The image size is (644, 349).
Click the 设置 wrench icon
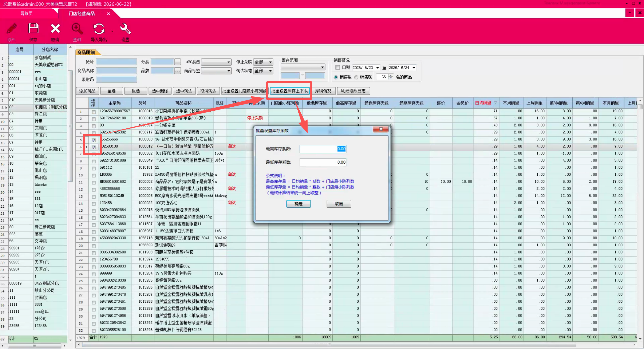point(125,29)
